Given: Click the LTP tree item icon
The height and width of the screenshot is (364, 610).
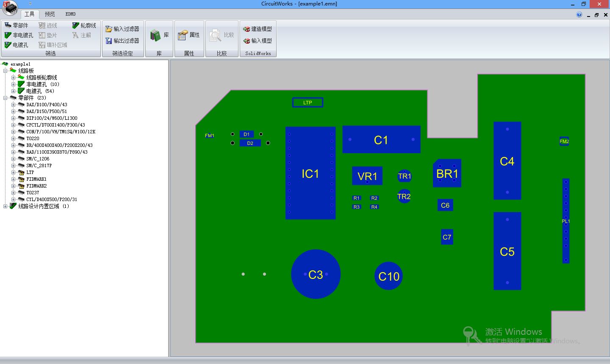Looking at the screenshot, I should coord(21,172).
